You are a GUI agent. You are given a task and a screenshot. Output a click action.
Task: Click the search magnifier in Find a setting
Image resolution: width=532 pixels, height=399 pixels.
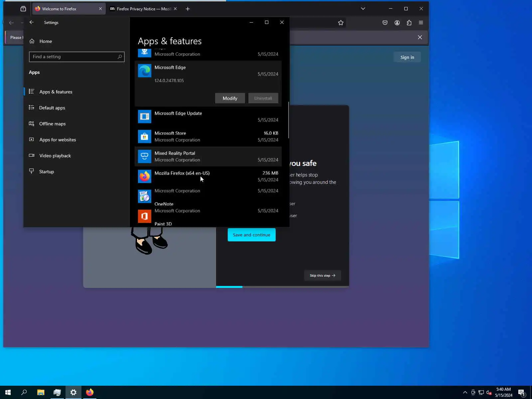click(x=120, y=57)
